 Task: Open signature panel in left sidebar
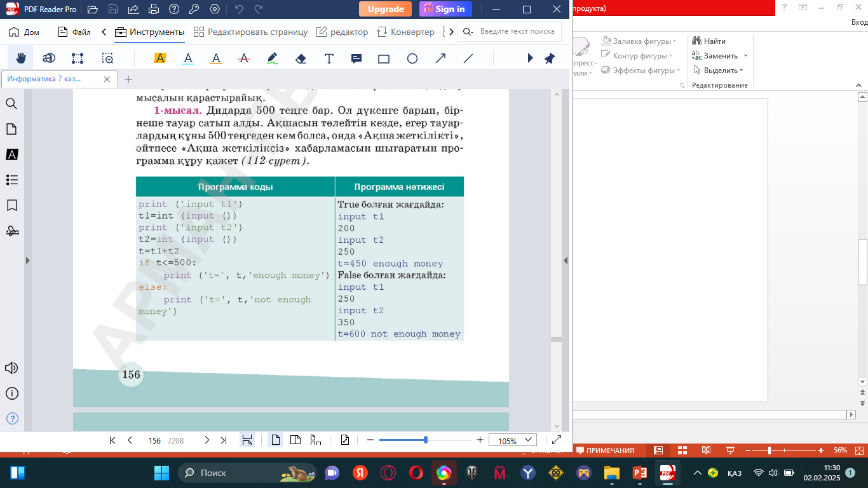(11, 231)
